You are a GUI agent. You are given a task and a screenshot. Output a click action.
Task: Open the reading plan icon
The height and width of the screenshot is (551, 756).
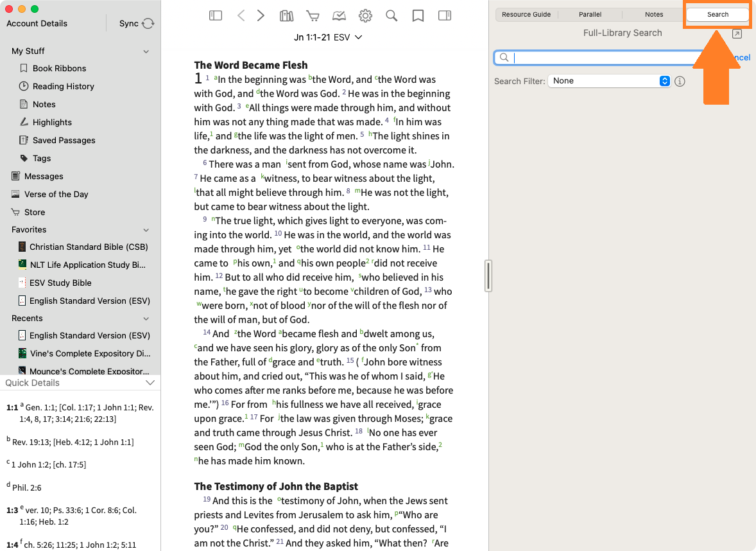(x=339, y=15)
